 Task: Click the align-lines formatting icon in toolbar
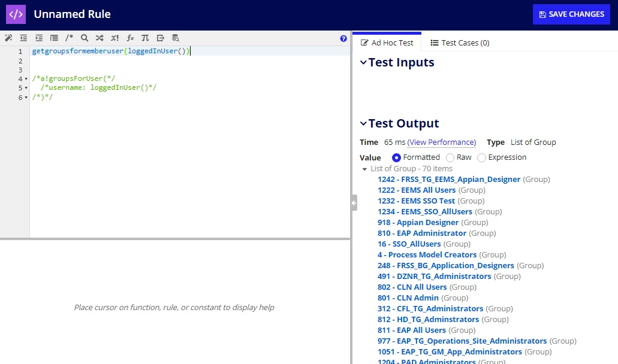[x=54, y=38]
